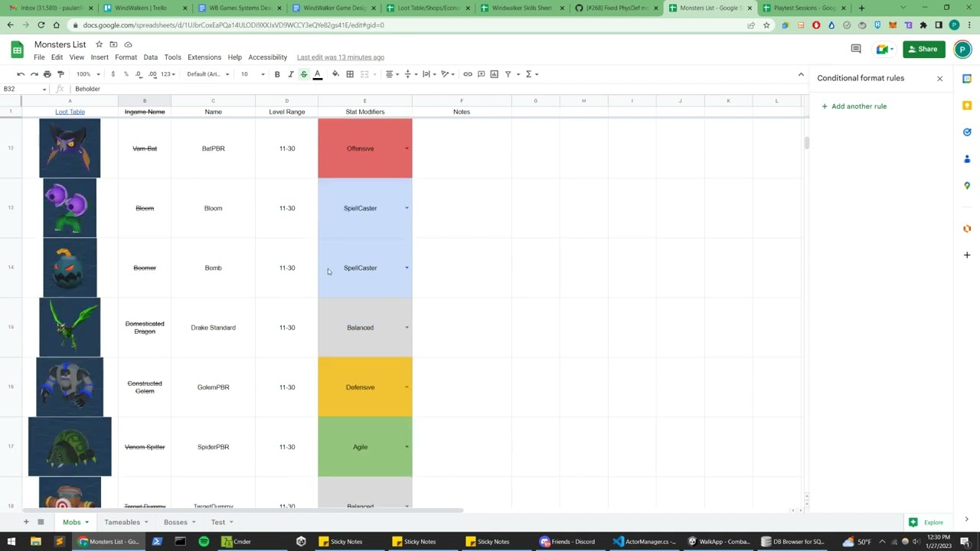Open Google Keep in side panel

click(x=967, y=106)
